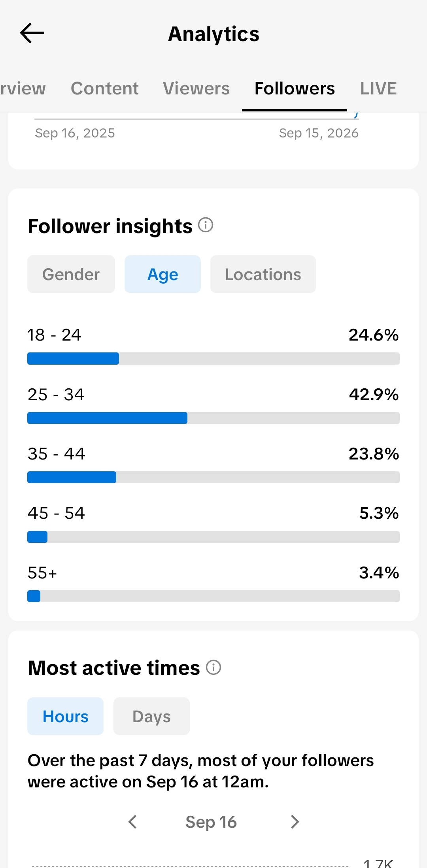Viewport: 427px width, 868px height.
Task: Click the 25 - 34 age group bar
Action: [213, 418]
